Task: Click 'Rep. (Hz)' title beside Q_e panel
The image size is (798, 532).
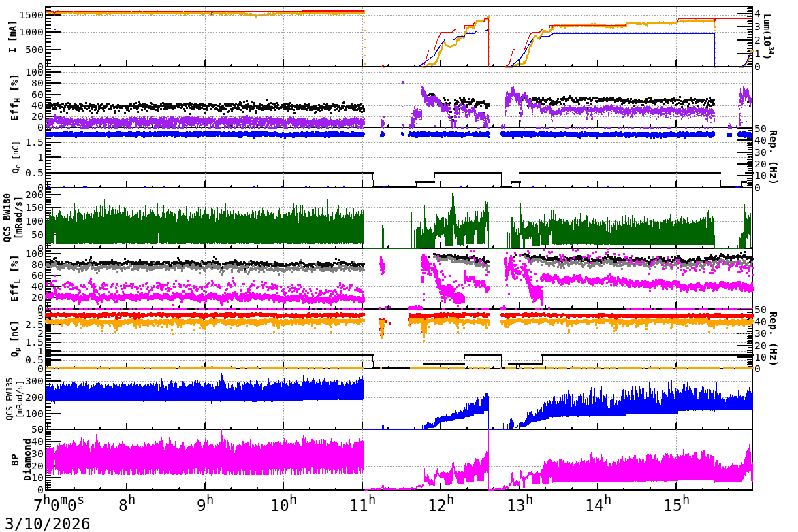Action: pos(773,157)
